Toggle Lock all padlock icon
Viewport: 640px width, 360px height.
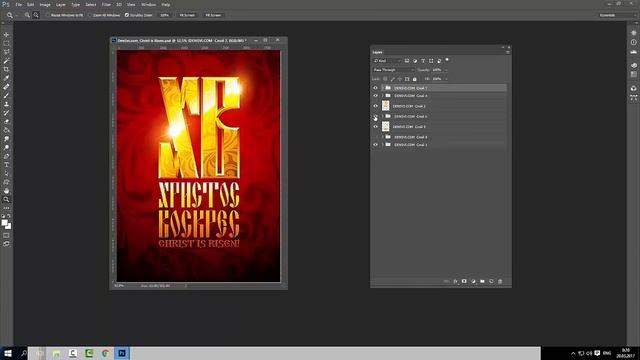pos(414,79)
